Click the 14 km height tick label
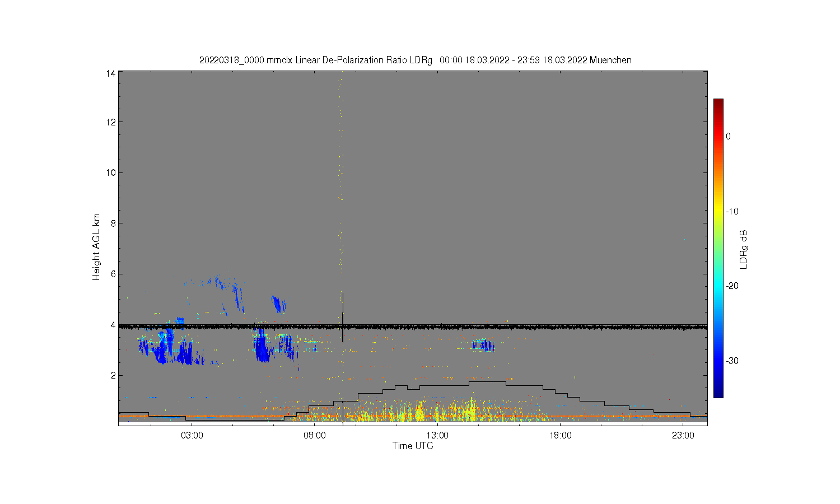 point(111,73)
